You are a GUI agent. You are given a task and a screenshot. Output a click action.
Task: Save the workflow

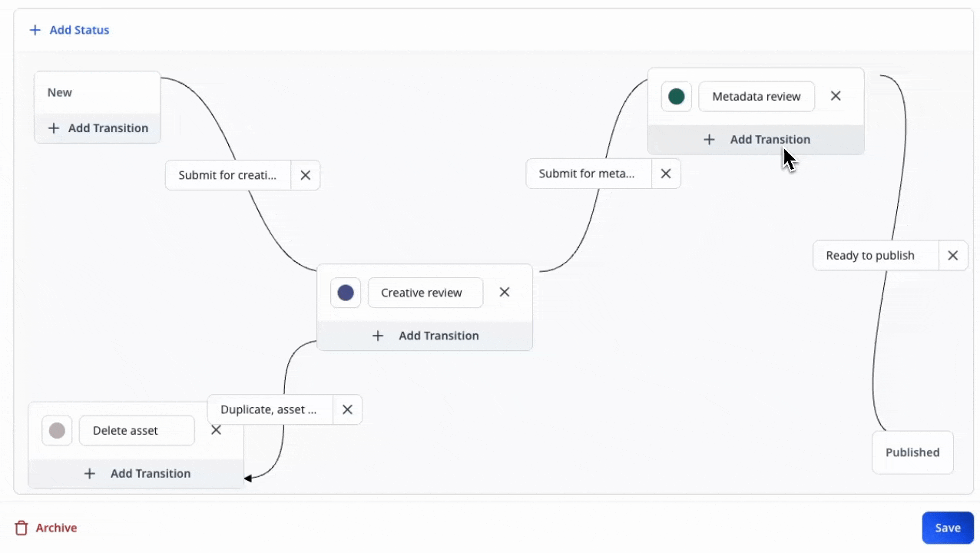point(947,528)
